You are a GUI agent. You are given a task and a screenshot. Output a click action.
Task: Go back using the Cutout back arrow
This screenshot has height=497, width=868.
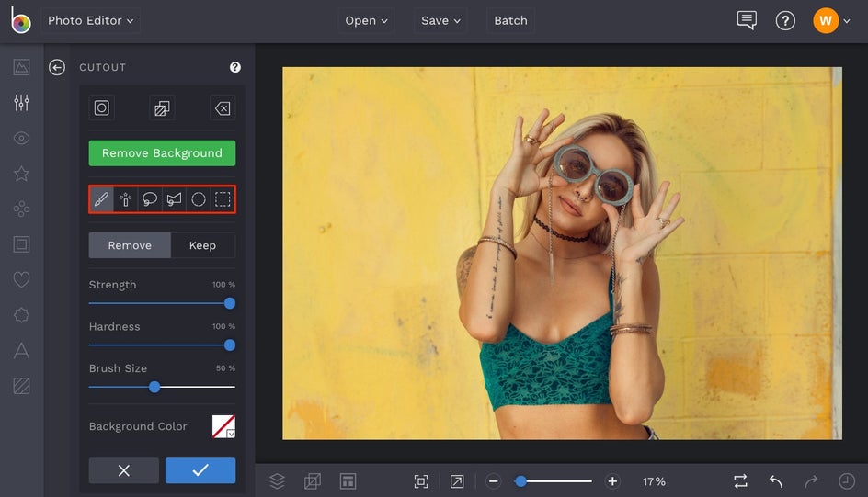(57, 67)
